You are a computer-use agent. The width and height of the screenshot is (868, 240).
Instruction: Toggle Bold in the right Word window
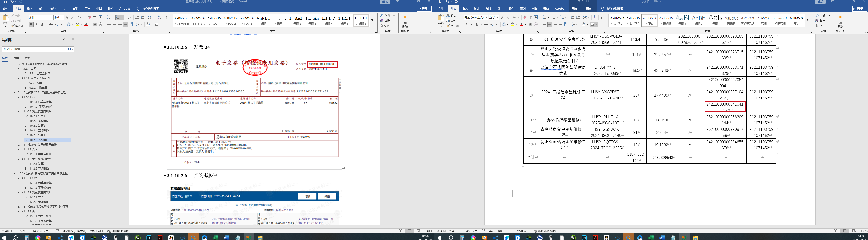click(x=466, y=24)
